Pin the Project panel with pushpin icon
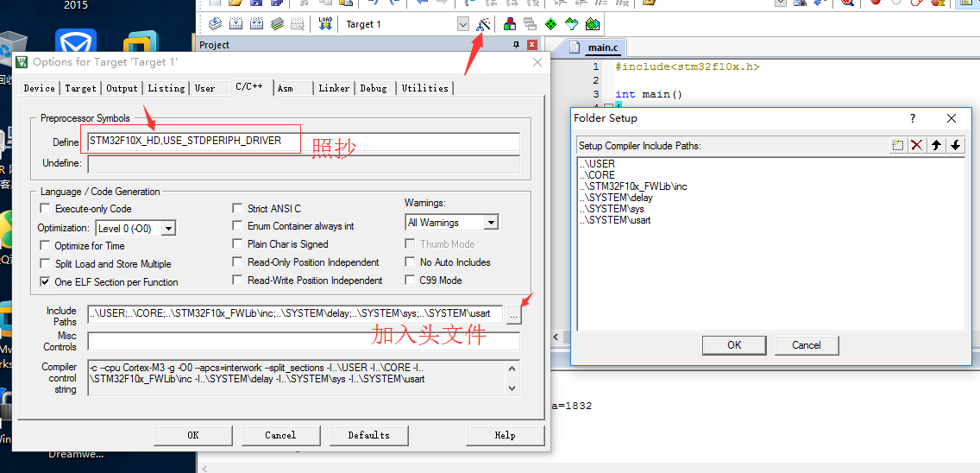Image resolution: width=980 pixels, height=473 pixels. pyautogui.click(x=516, y=44)
